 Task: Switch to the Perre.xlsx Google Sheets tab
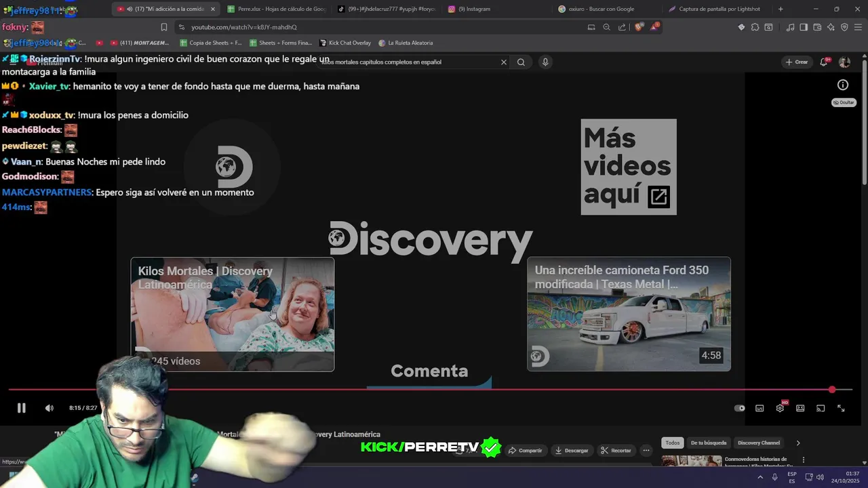click(x=277, y=9)
